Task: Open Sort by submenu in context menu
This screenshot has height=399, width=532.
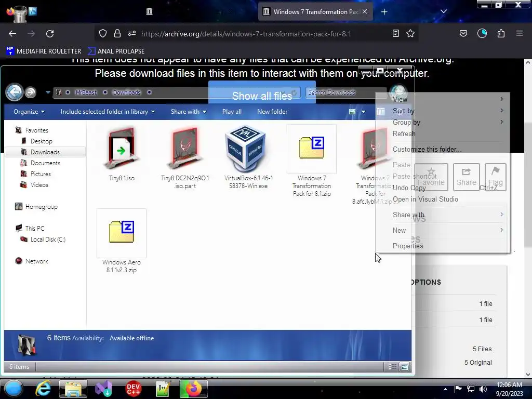Action: pos(442,111)
